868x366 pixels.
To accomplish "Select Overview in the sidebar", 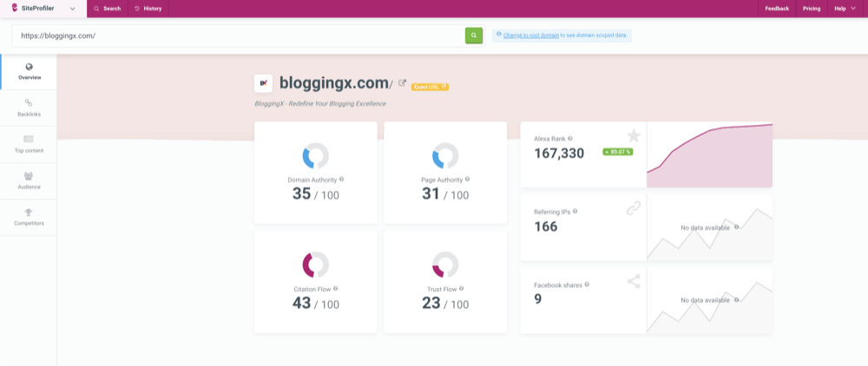I will coord(30,72).
